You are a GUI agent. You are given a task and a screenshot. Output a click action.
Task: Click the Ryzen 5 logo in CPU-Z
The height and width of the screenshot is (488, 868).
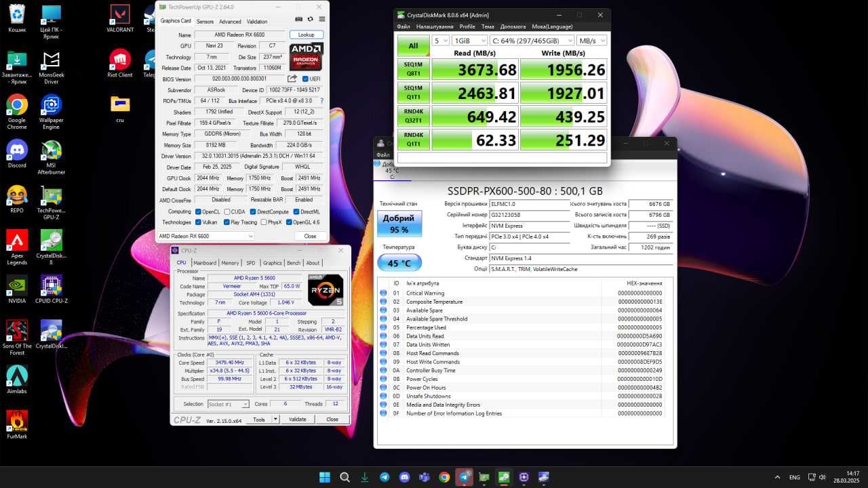[x=325, y=289]
